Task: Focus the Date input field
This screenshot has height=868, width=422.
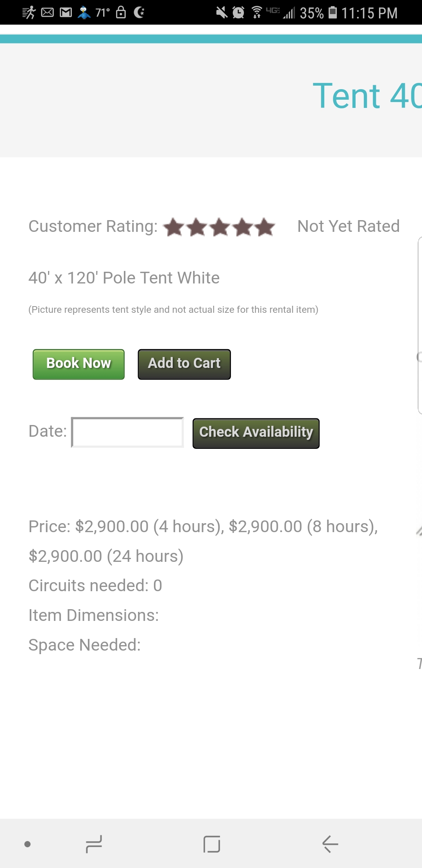Action: (x=127, y=432)
